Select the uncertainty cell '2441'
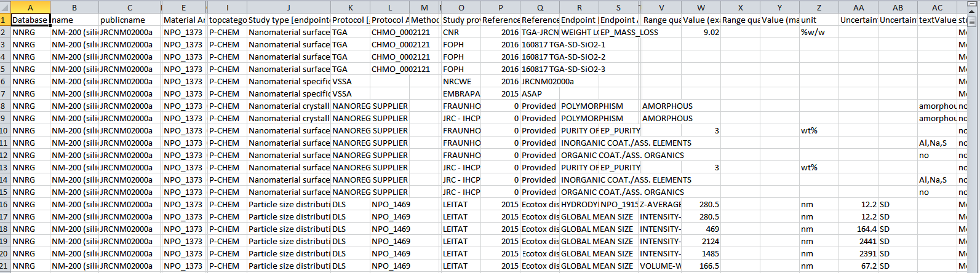Screen dimensions: 980x273 click(x=859, y=241)
